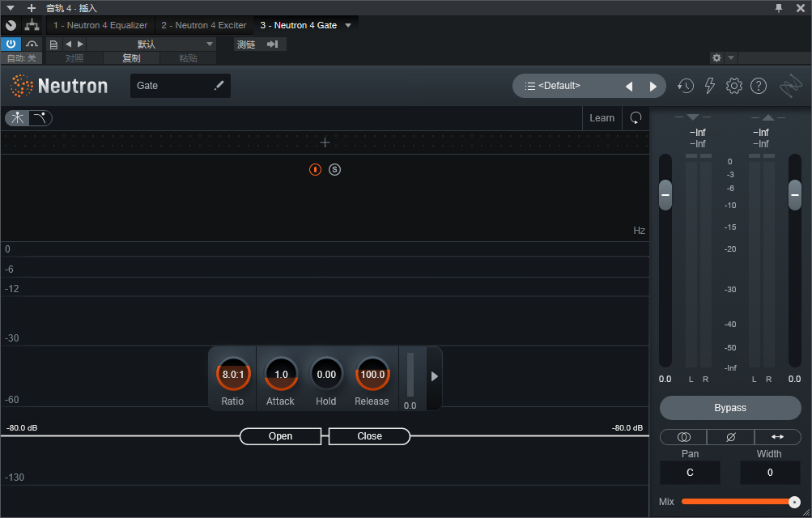The height and width of the screenshot is (518, 812).
Task: Click the input gain value 0.0 below left fader
Action: 665,379
